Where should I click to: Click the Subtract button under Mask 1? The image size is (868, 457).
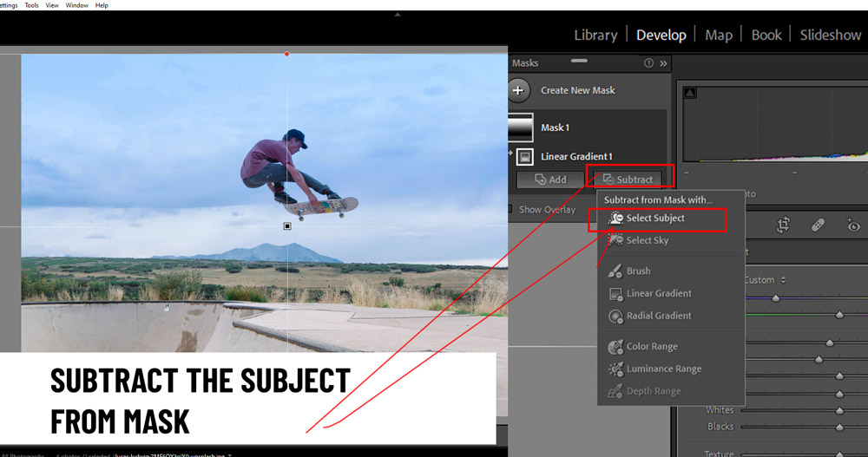click(x=628, y=180)
